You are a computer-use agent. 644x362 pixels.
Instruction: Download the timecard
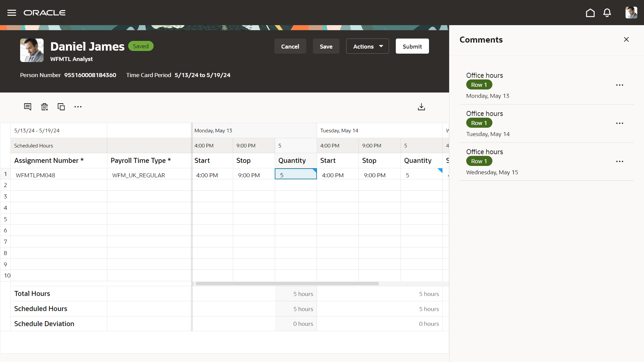tap(421, 107)
